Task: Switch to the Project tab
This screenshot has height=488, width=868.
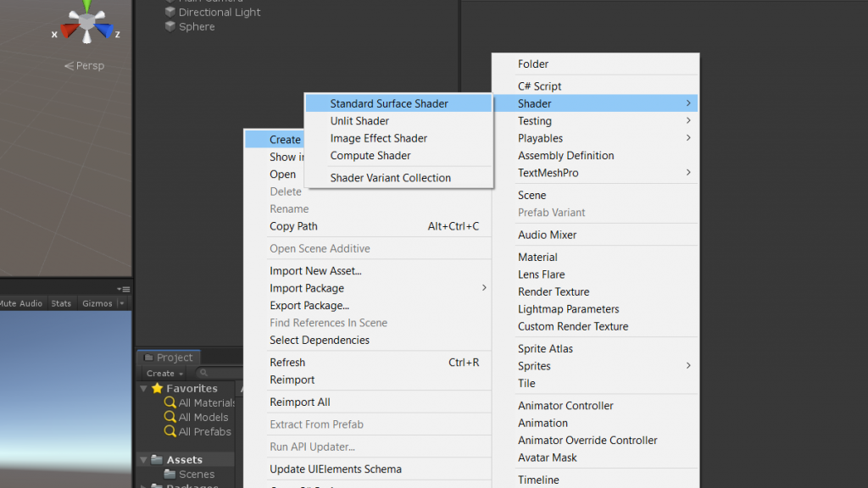Action: 169,358
